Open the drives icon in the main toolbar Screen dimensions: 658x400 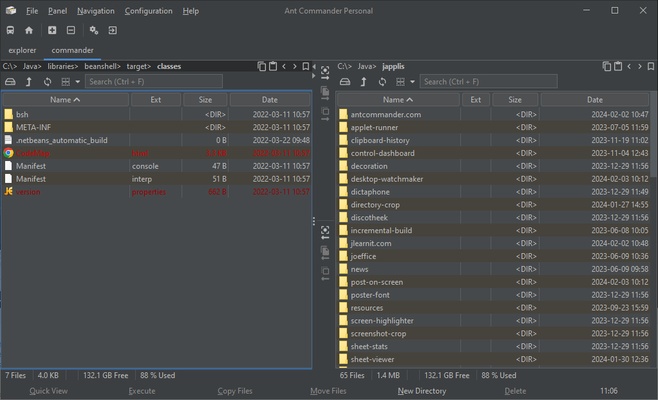pos(10,30)
